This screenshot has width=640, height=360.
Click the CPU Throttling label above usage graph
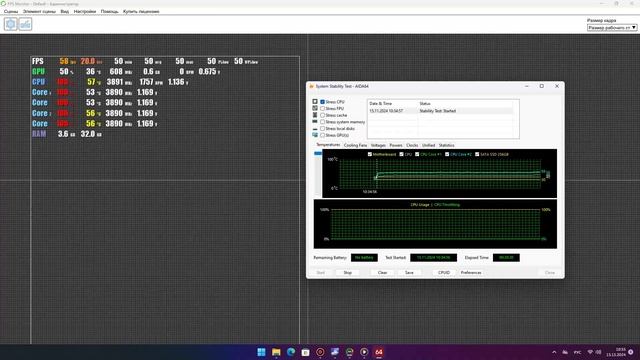pyautogui.click(x=447, y=205)
